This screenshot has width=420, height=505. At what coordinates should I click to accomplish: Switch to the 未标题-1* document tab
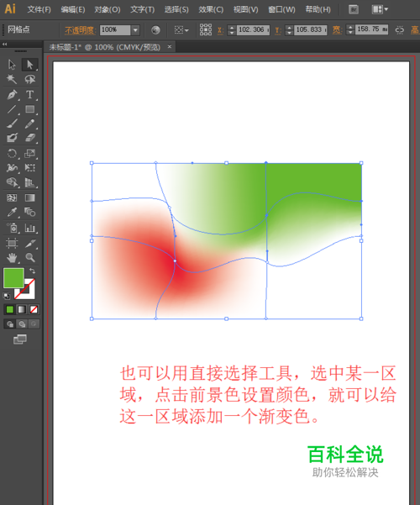click(x=105, y=47)
